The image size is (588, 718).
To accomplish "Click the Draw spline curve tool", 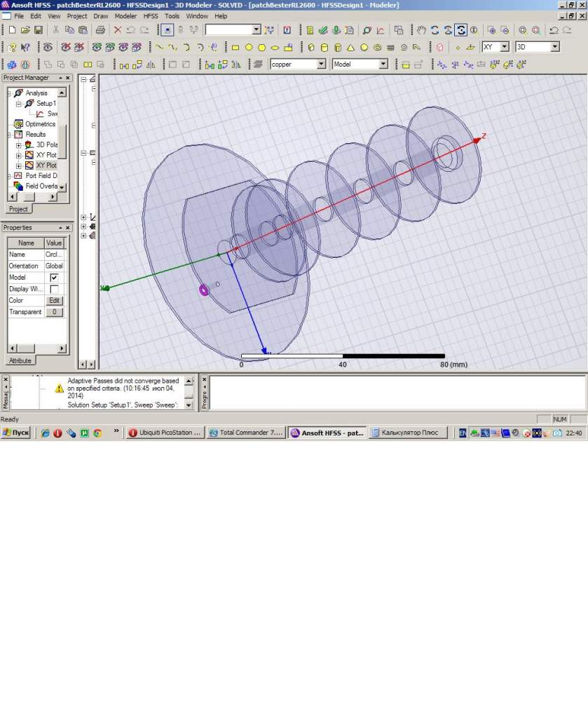I will tap(172, 47).
